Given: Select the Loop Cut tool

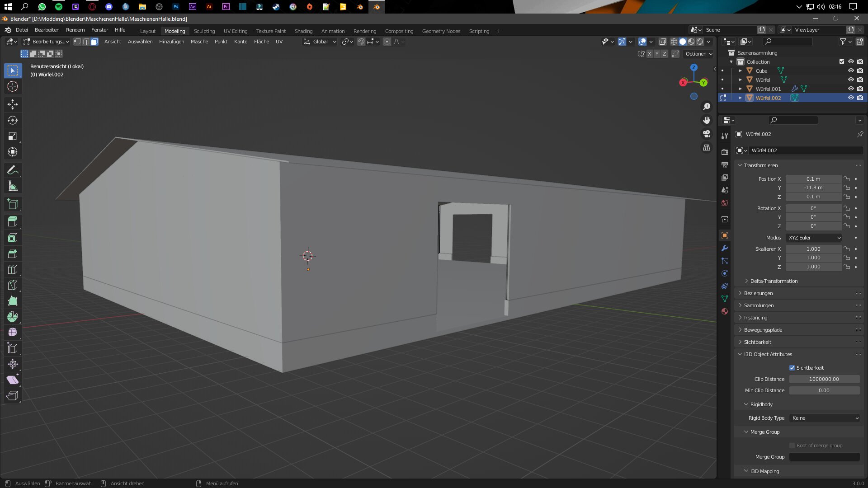Looking at the screenshot, I should 13,269.
